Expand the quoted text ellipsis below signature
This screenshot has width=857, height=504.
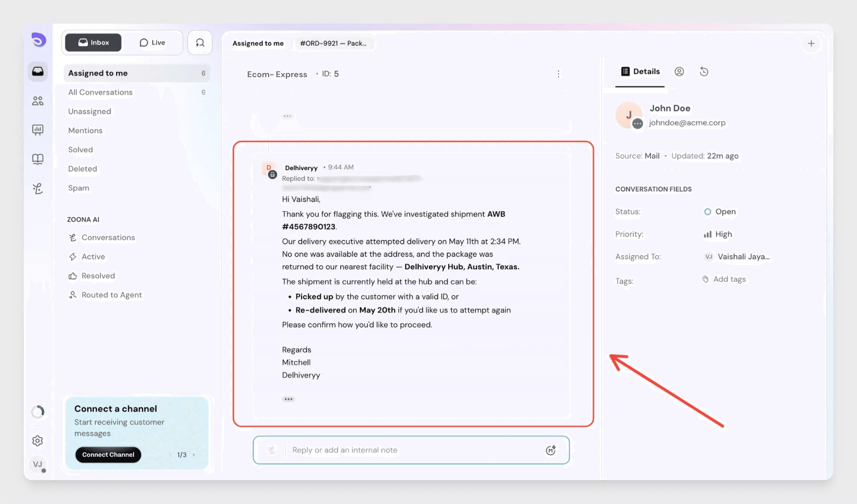(x=288, y=399)
